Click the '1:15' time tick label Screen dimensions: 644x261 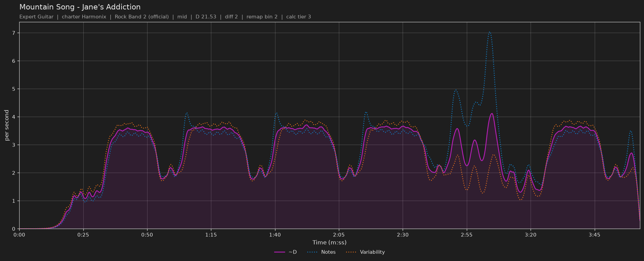click(211, 235)
